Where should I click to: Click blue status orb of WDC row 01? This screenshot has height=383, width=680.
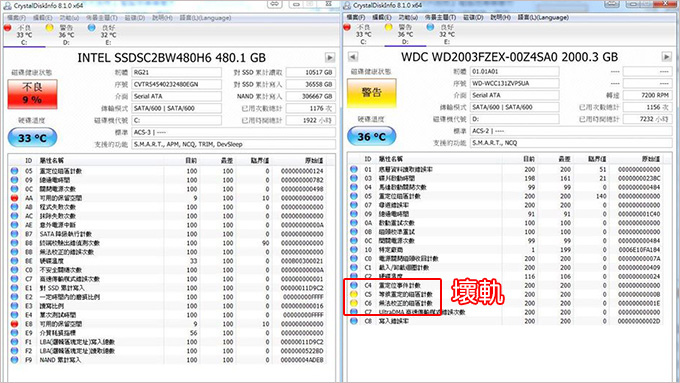pos(354,169)
